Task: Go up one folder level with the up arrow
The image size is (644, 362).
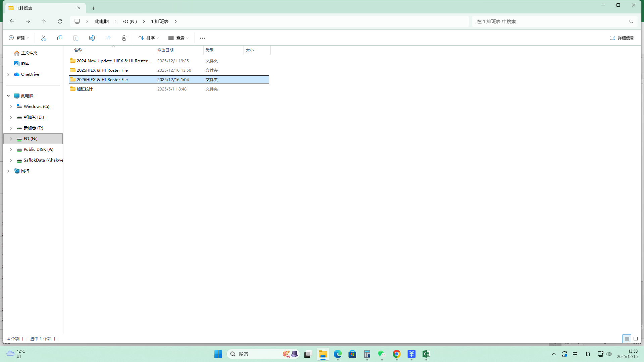Action: coord(44,21)
